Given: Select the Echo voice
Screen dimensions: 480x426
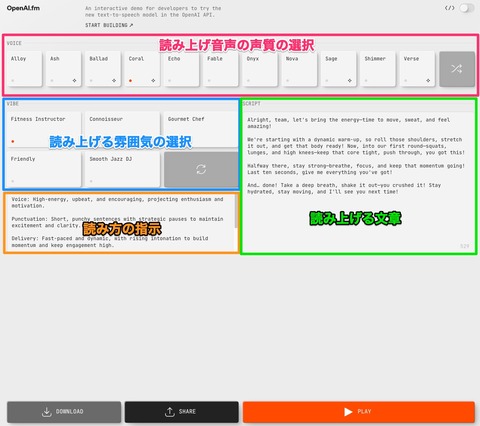Looking at the screenshot, I should point(182,69).
